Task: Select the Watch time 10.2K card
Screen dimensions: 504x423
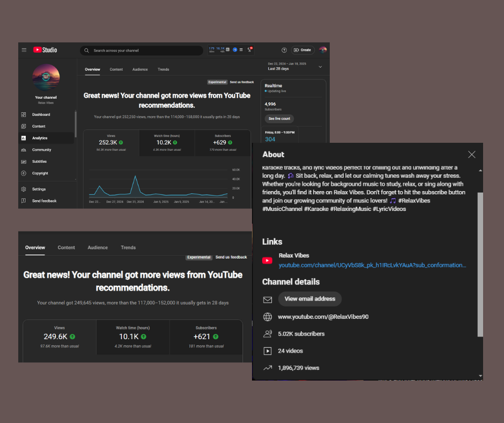Action: coord(167,143)
